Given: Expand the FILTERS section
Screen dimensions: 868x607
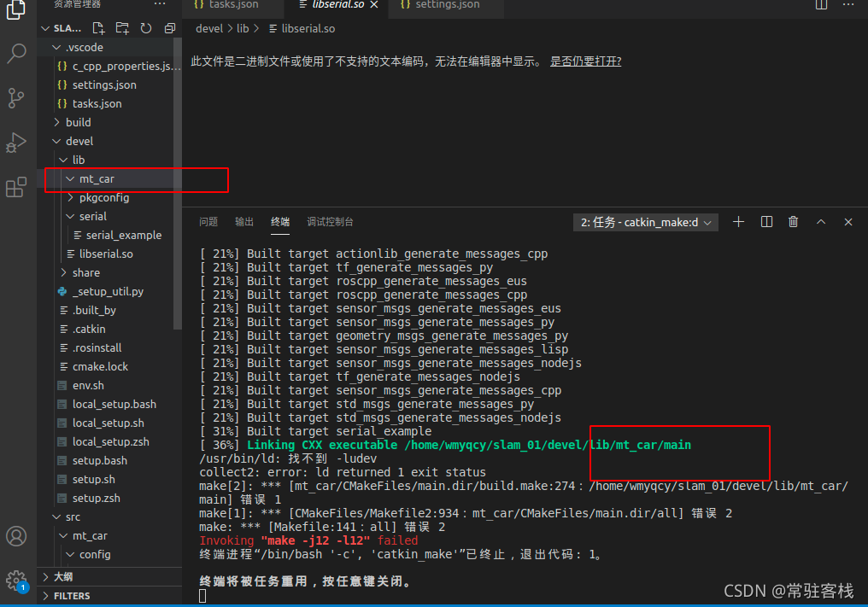Looking at the screenshot, I should coord(109,596).
